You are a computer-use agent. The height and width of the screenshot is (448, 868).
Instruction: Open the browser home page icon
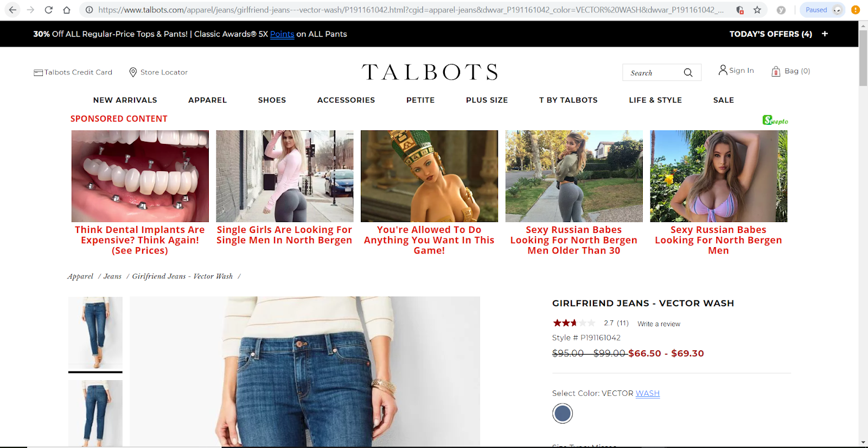point(66,10)
